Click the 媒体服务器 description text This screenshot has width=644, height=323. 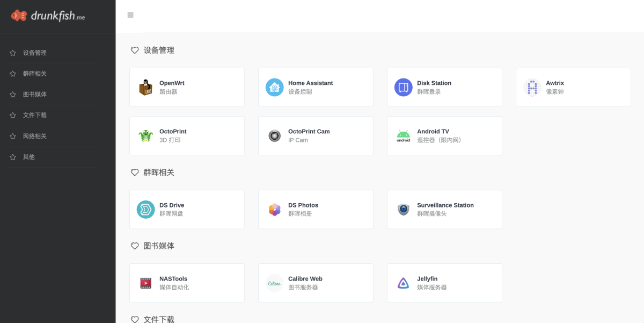click(432, 288)
